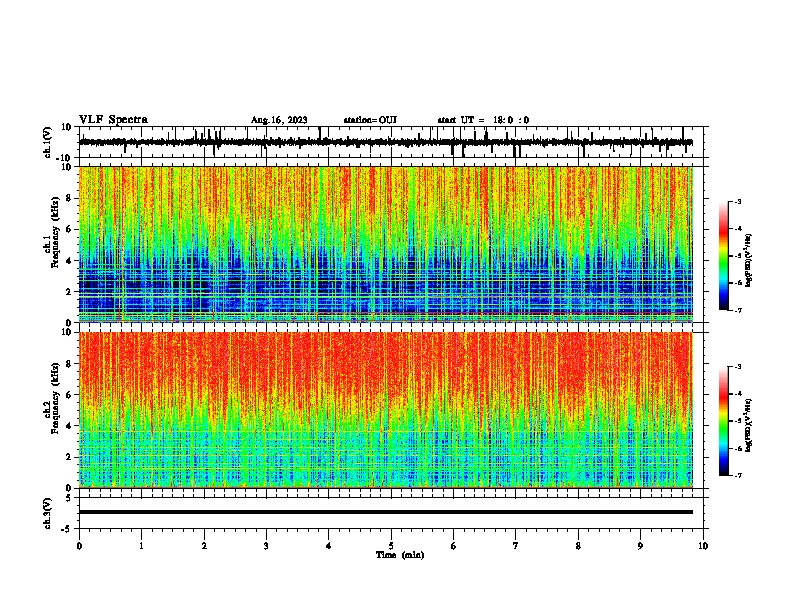Click the ch.1 voltage waveform trace
Viewport: 792px width, 612px height.
pos(386,142)
